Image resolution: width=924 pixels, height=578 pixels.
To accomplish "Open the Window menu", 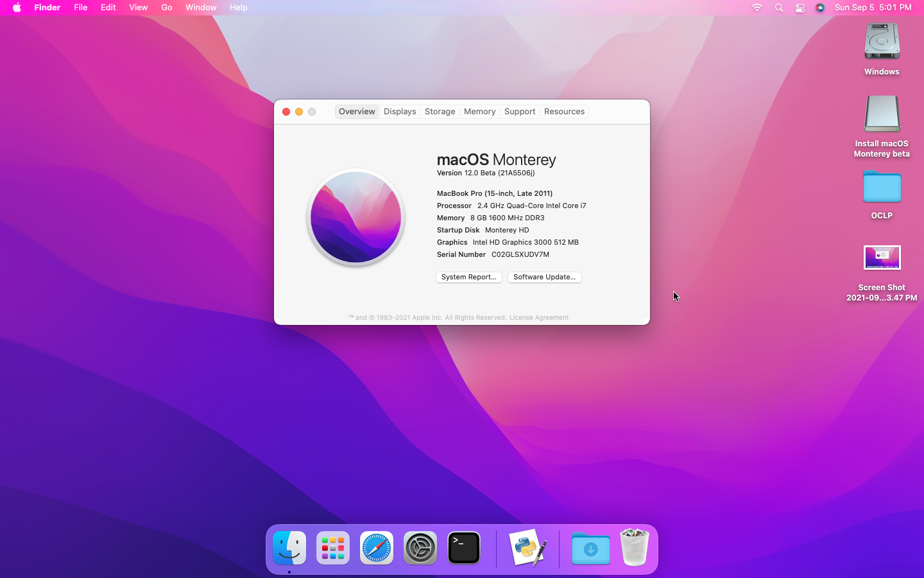I will pyautogui.click(x=201, y=8).
